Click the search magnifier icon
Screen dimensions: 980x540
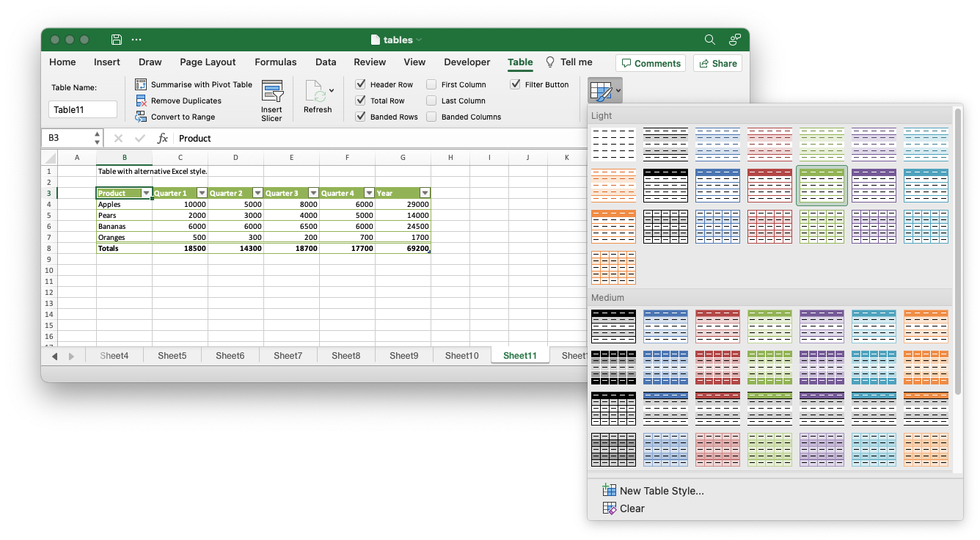(709, 40)
